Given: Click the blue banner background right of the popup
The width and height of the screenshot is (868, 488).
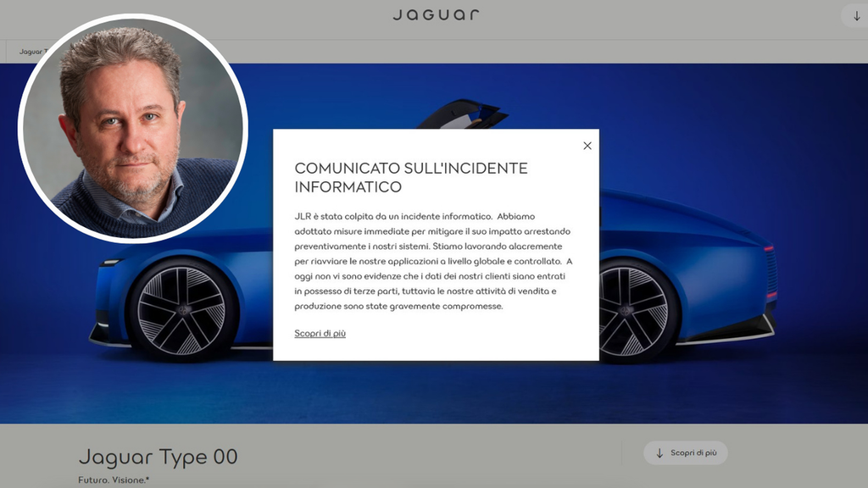Looking at the screenshot, I should 721,136.
